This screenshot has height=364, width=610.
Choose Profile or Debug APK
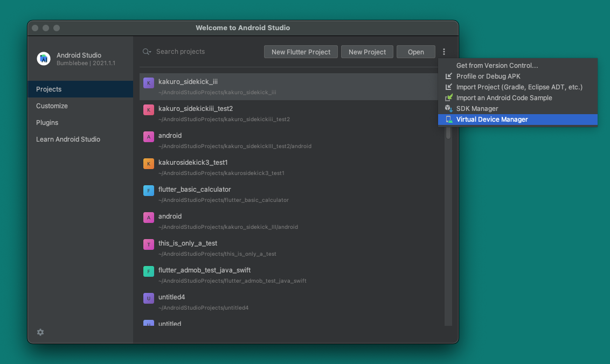[518, 76]
